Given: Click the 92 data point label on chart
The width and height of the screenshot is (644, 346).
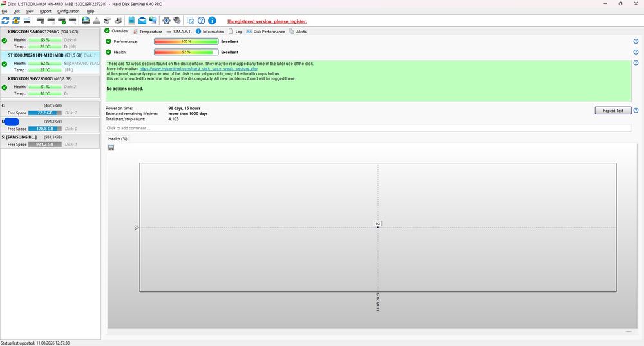Looking at the screenshot, I should 378,223.
